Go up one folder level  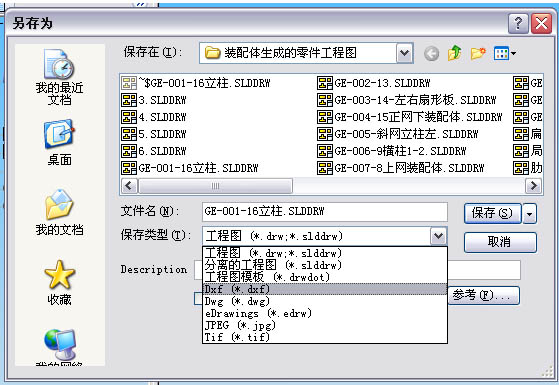click(455, 53)
